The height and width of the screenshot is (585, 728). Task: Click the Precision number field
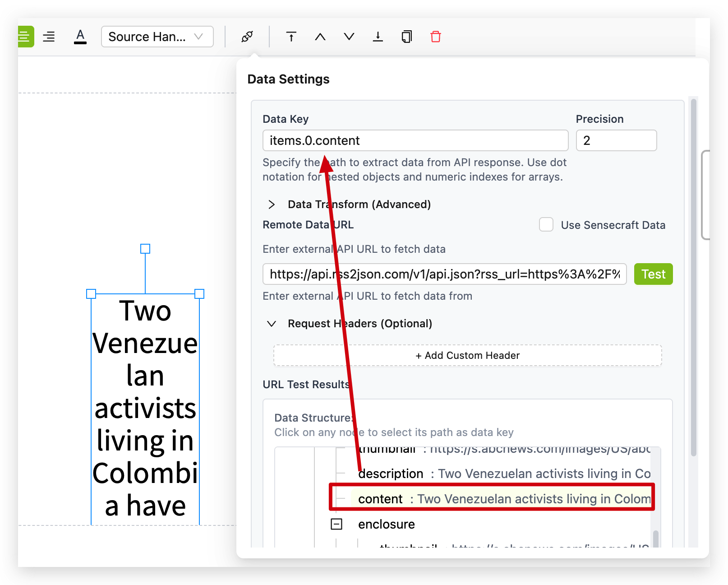coord(616,141)
